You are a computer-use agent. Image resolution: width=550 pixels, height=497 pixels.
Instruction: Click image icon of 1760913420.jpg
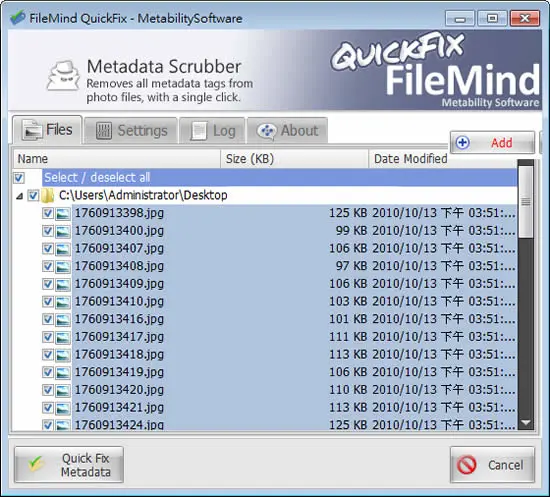[x=63, y=390]
